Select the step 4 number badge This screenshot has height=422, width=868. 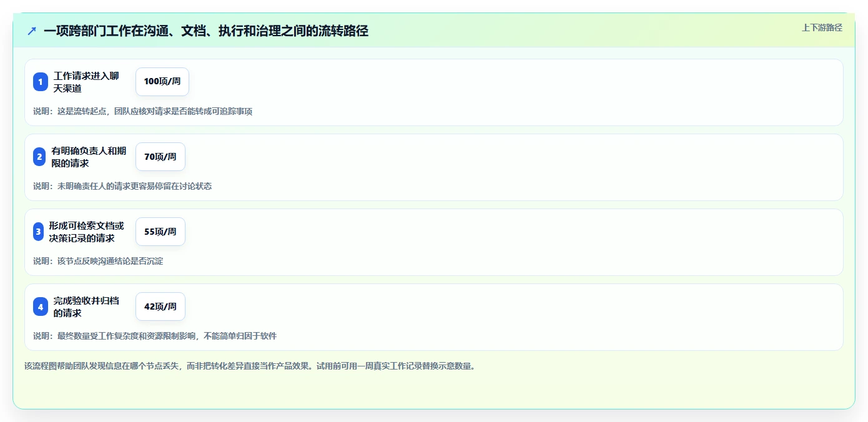pyautogui.click(x=41, y=307)
